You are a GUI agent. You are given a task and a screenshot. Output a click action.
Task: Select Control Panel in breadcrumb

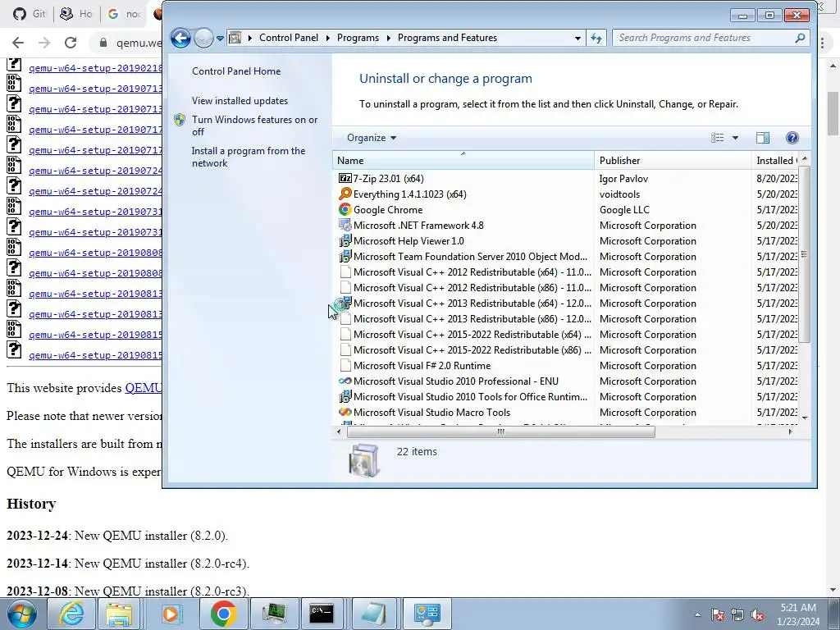289,38
